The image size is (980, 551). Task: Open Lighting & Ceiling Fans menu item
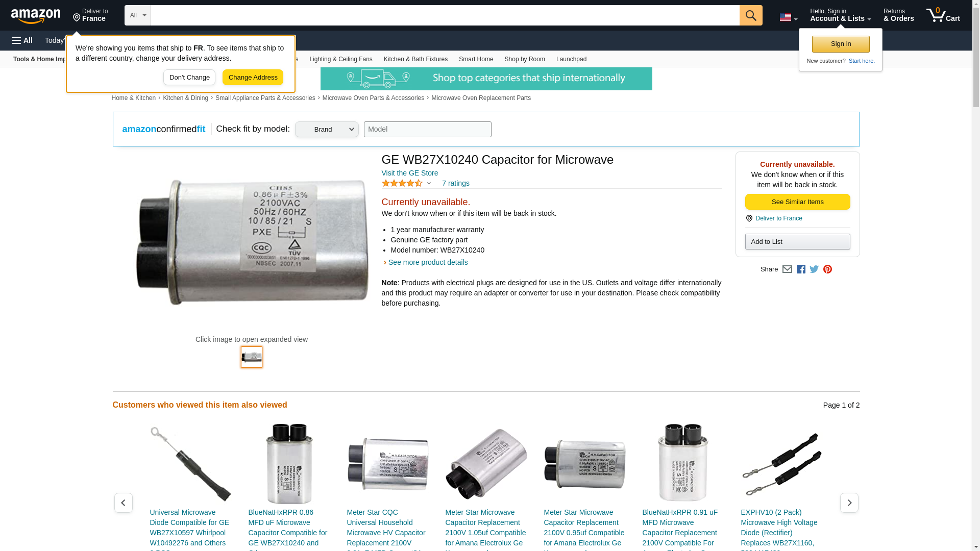click(x=340, y=59)
